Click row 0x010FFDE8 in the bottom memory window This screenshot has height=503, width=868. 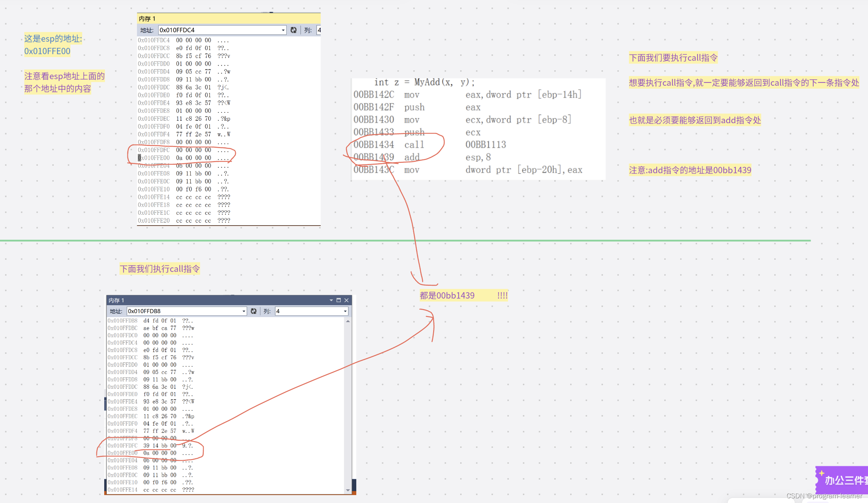coord(150,409)
